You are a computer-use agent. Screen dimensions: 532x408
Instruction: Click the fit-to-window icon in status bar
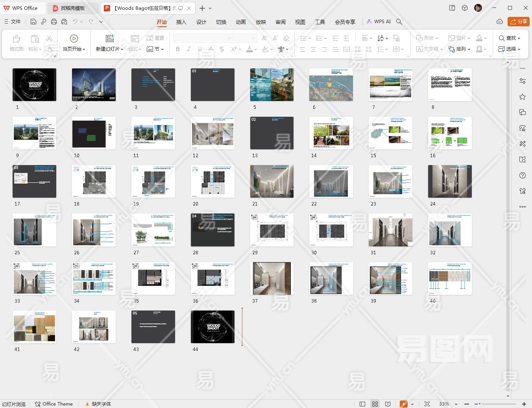tap(427, 404)
